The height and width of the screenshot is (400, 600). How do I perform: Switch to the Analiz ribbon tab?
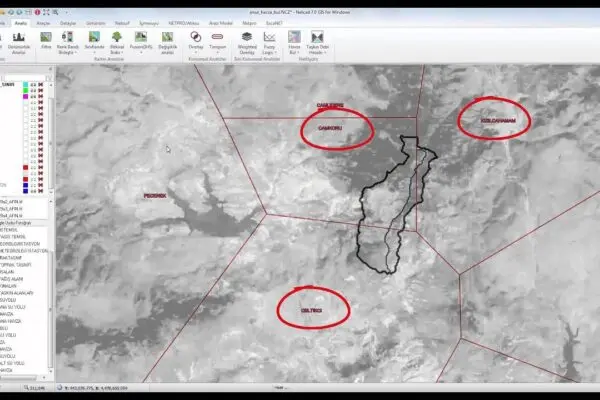pos(21,23)
